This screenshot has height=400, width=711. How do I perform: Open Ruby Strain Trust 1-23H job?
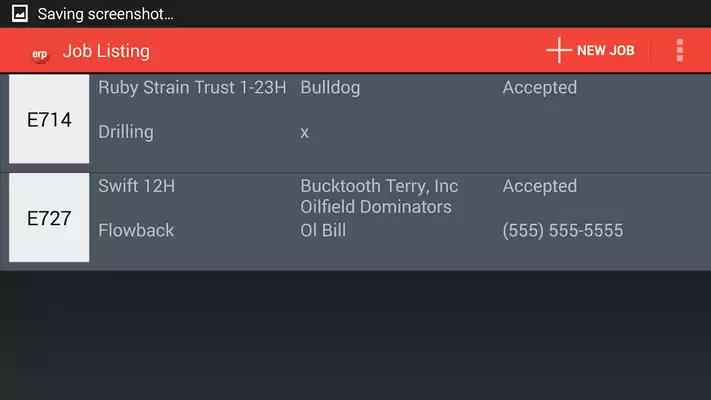(x=192, y=88)
